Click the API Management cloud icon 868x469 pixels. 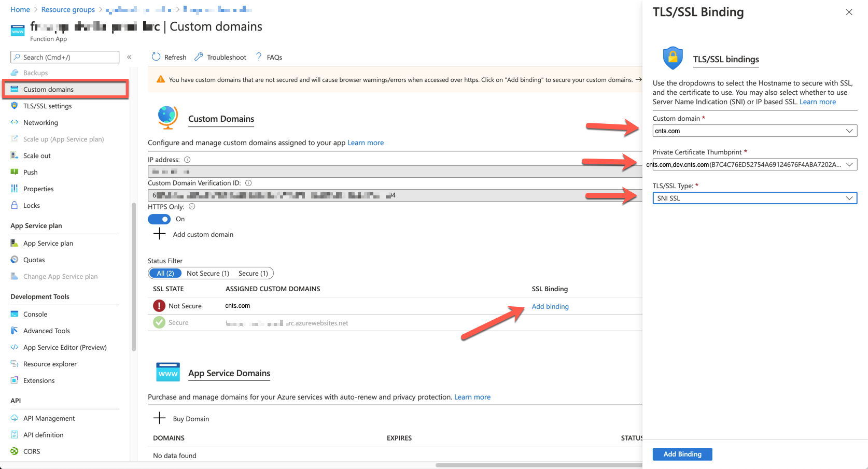15,418
